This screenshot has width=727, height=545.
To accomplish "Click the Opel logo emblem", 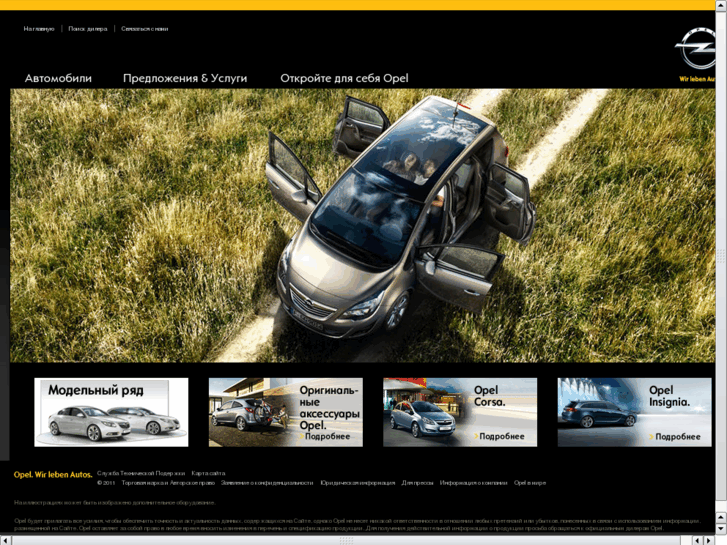I will [x=695, y=48].
